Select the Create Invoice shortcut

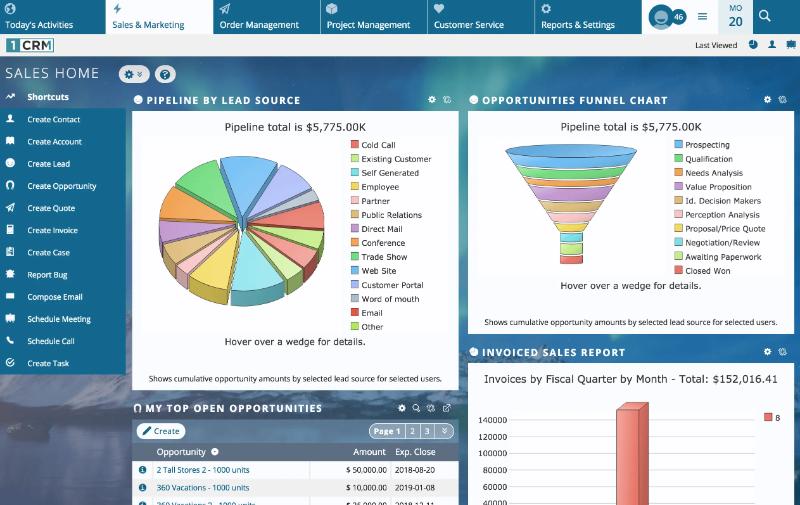53,230
